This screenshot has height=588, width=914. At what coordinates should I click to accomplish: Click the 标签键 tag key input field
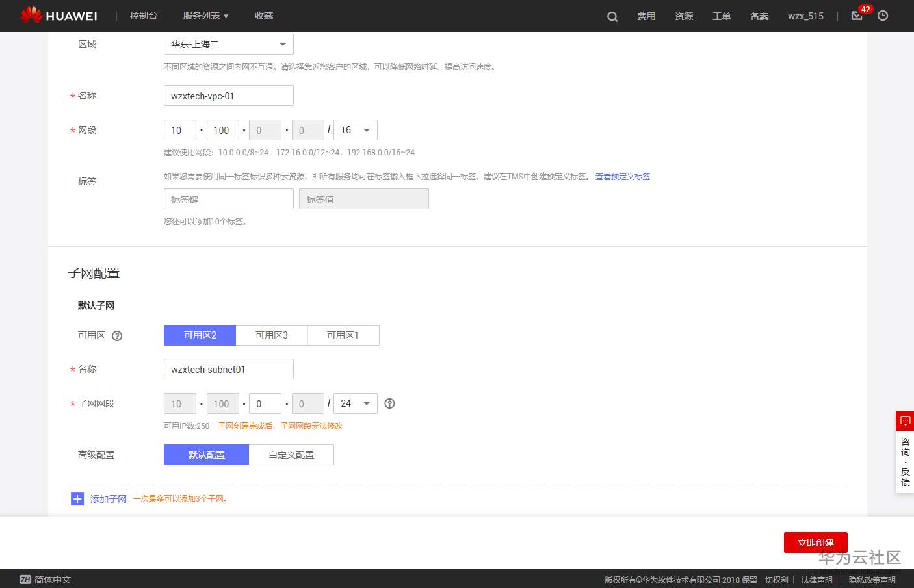(228, 199)
